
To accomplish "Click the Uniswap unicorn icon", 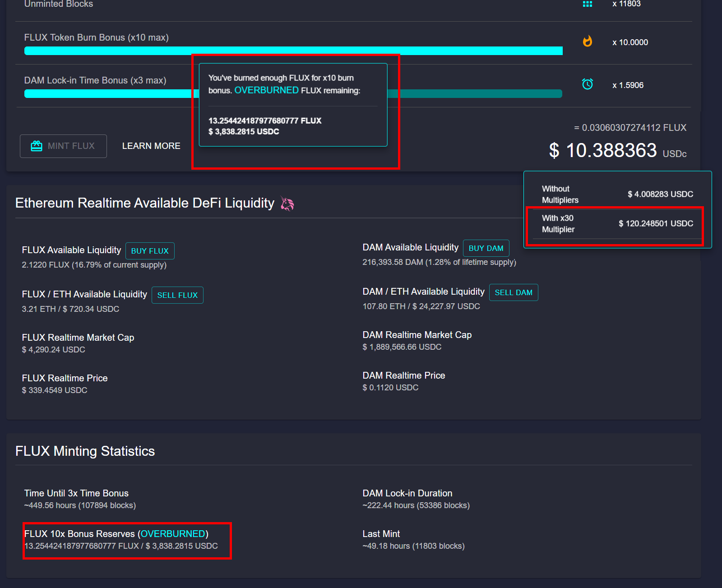I will tap(287, 204).
